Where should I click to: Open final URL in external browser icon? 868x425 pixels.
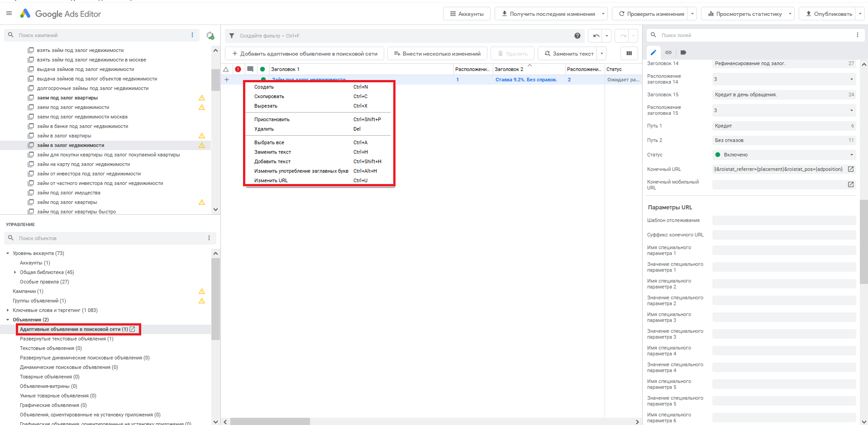[x=850, y=169]
